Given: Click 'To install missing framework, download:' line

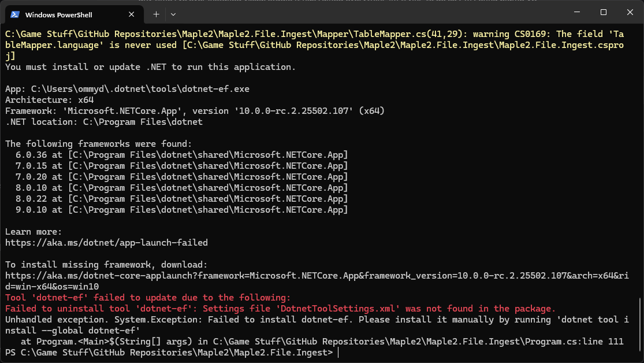Looking at the screenshot, I should click(106, 264).
